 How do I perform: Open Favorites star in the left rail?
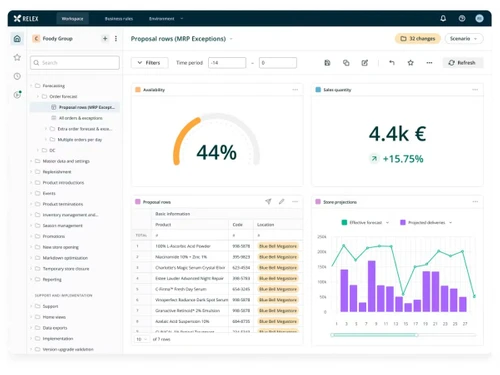[17, 57]
